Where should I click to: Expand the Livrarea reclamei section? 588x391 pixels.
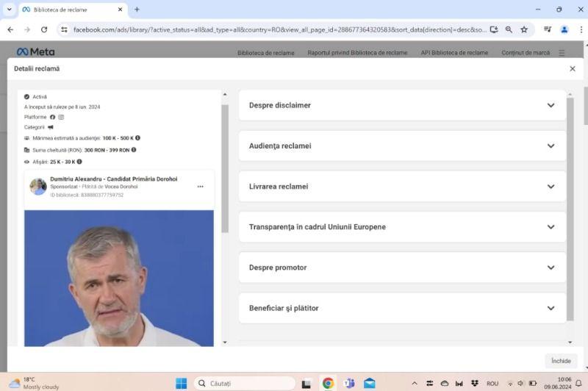coord(402,187)
